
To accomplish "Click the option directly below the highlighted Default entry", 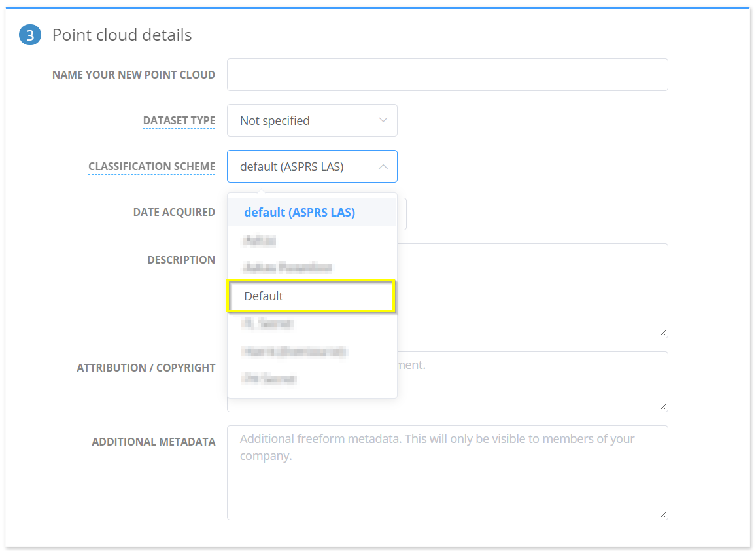I will point(312,323).
